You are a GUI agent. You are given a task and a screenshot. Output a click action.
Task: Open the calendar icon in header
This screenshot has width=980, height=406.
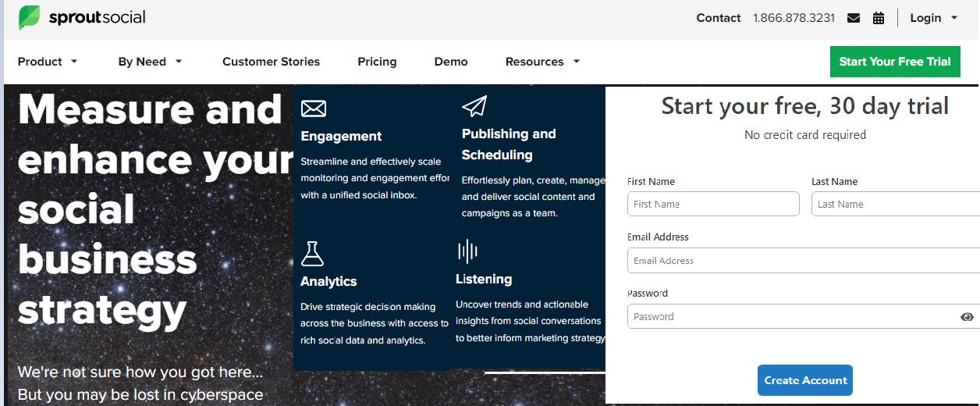click(879, 18)
